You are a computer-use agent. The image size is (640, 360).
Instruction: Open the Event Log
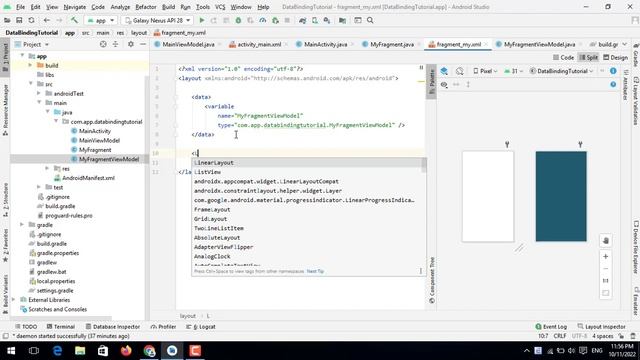point(551,327)
